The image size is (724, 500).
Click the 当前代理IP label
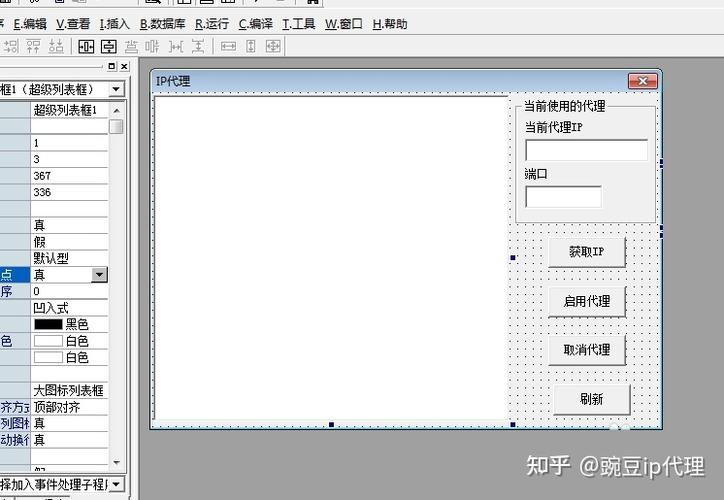click(554, 127)
